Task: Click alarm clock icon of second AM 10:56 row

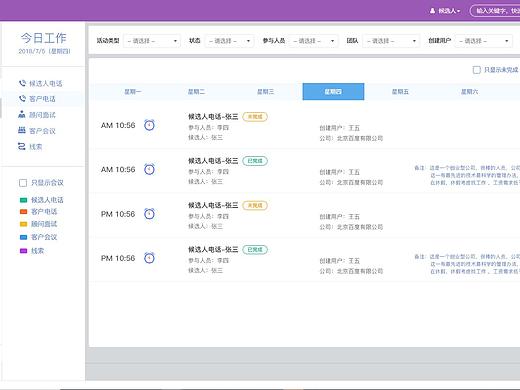Action: (149, 169)
